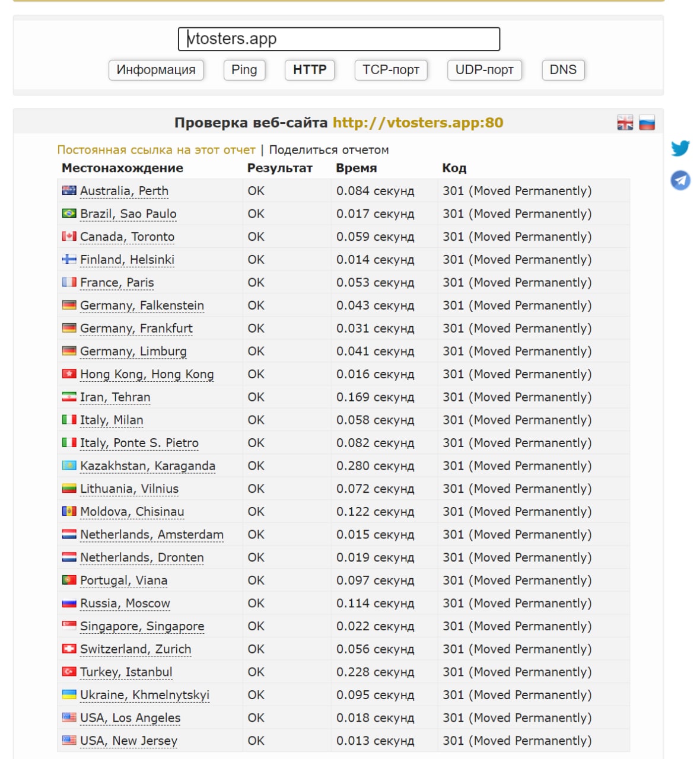Focus the vtosters.app host input field
700x759 pixels.
coord(339,39)
